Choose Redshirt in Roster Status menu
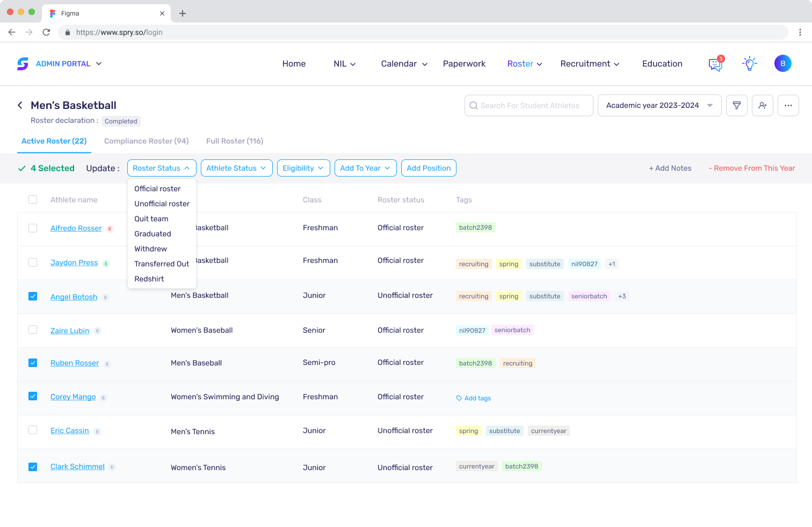The width and height of the screenshot is (812, 527). [x=149, y=279]
